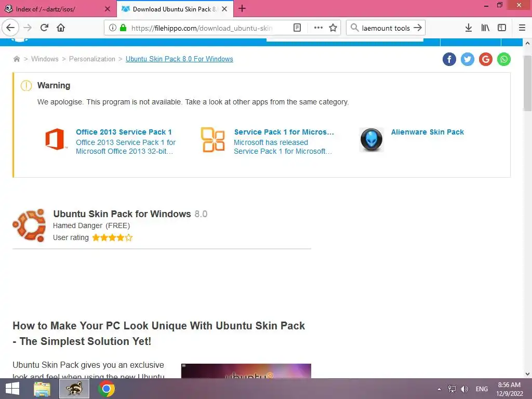The width and height of the screenshot is (532, 399).
Task: Click the page vertical scrollbar thumb
Action: click(x=527, y=84)
